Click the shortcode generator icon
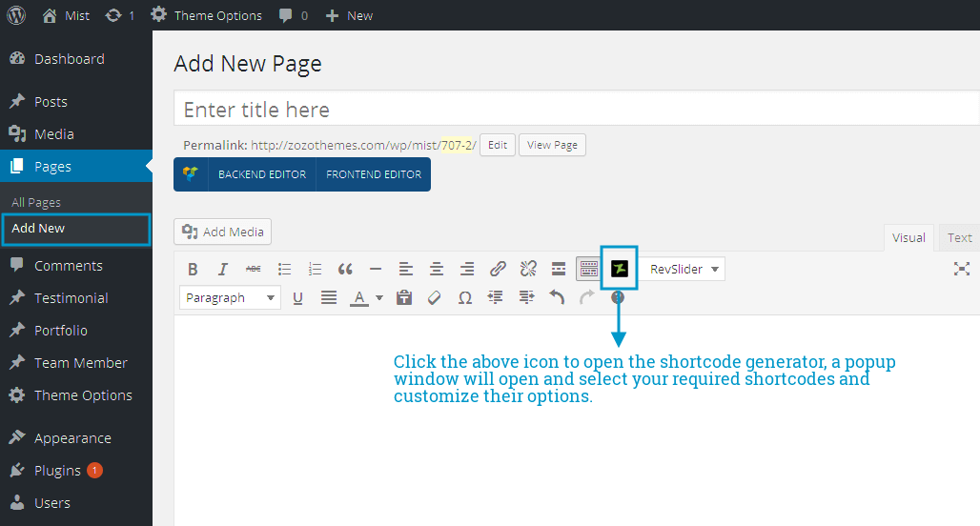The width and height of the screenshot is (980, 526). coord(620,269)
